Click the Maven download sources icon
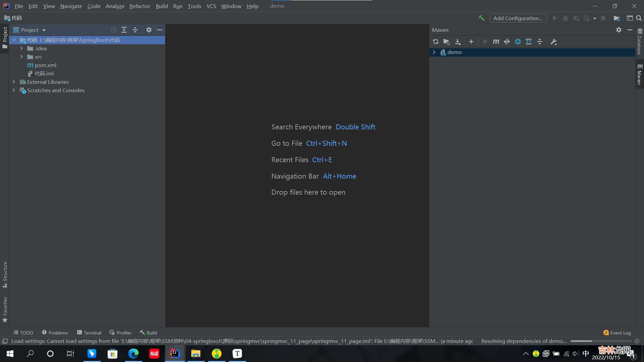The height and width of the screenshot is (362, 644). (459, 42)
